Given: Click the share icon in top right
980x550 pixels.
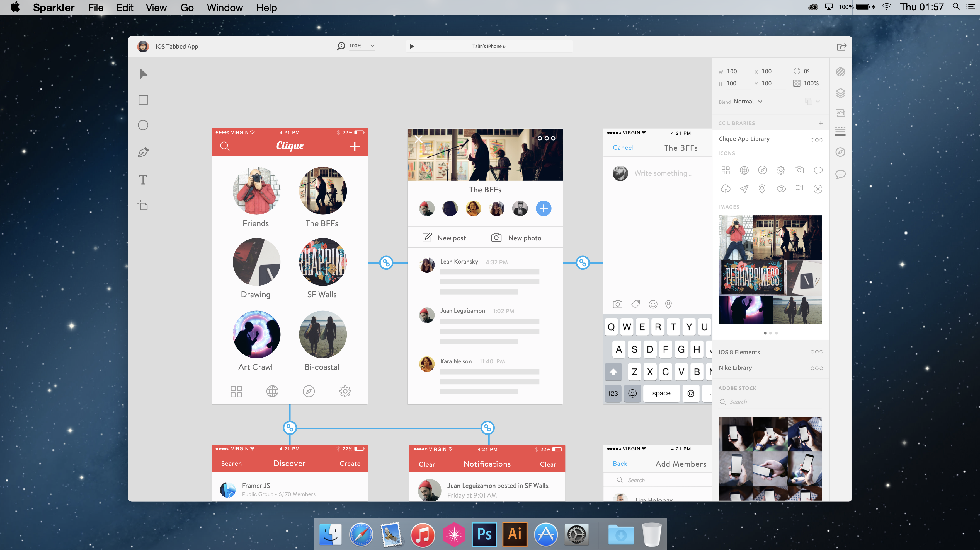Looking at the screenshot, I should [x=841, y=47].
